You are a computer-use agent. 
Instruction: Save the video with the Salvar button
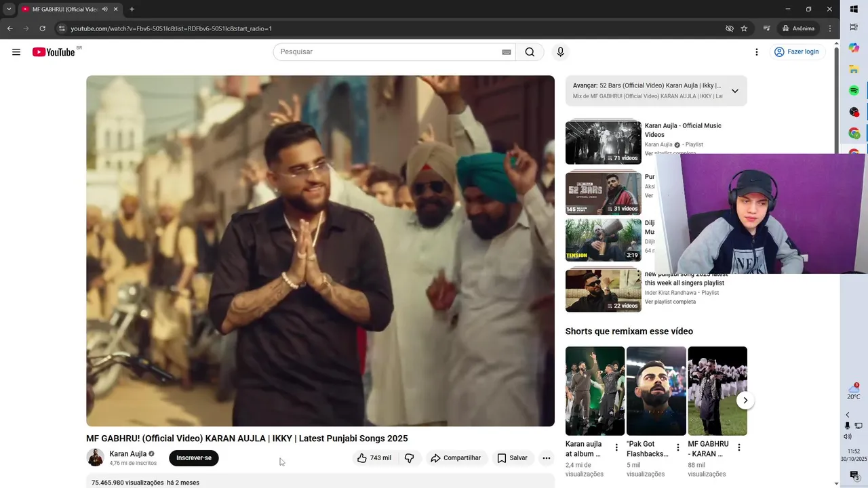pos(512,458)
